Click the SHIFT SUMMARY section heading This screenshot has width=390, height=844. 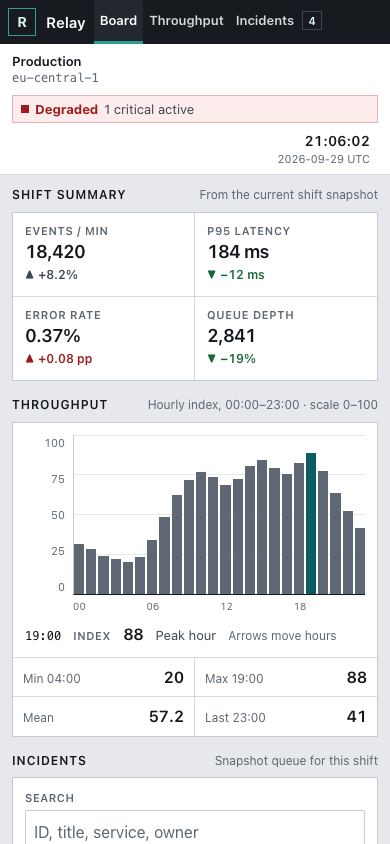69,195
